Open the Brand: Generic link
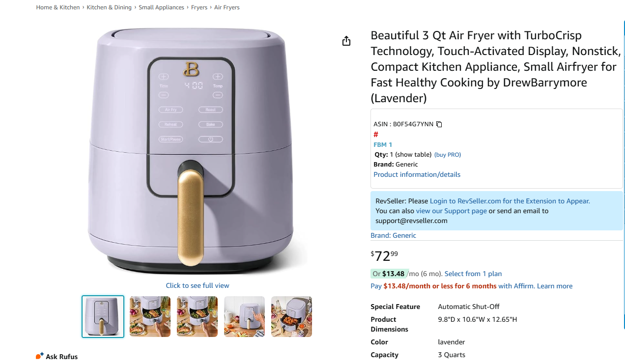The image size is (625, 364). click(x=393, y=235)
